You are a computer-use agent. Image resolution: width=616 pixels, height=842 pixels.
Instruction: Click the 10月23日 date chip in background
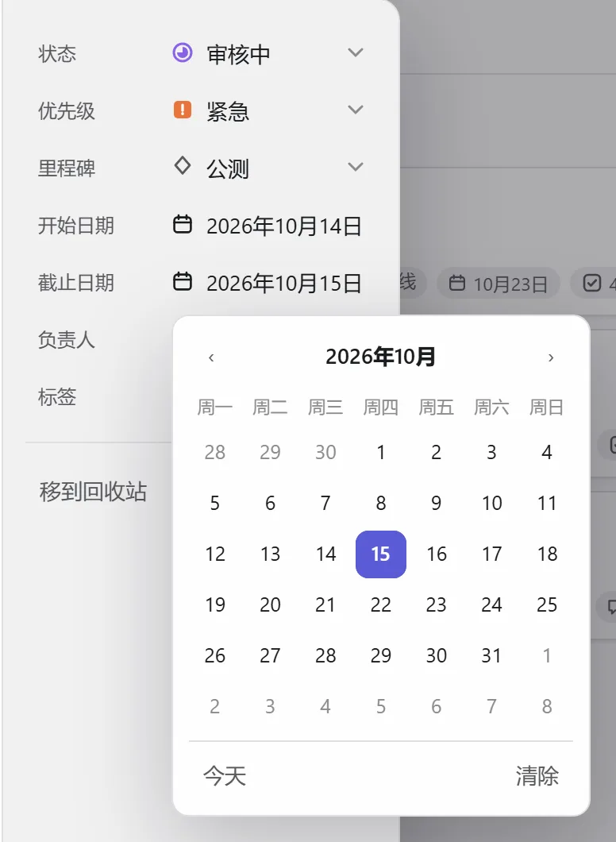click(x=499, y=283)
